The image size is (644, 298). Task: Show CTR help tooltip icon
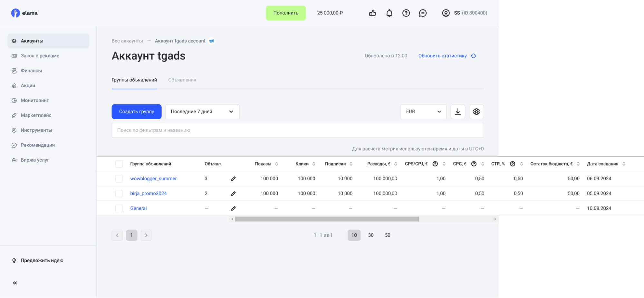click(x=513, y=164)
